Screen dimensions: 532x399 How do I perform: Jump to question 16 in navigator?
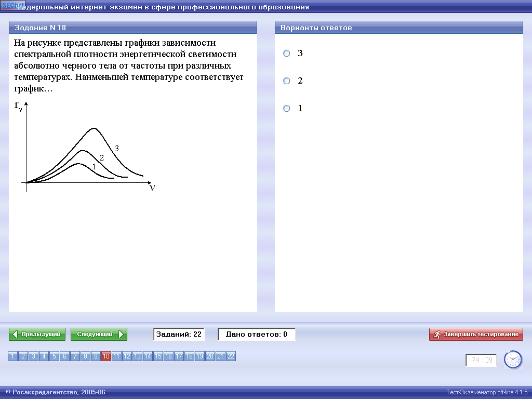pyautogui.click(x=168, y=356)
